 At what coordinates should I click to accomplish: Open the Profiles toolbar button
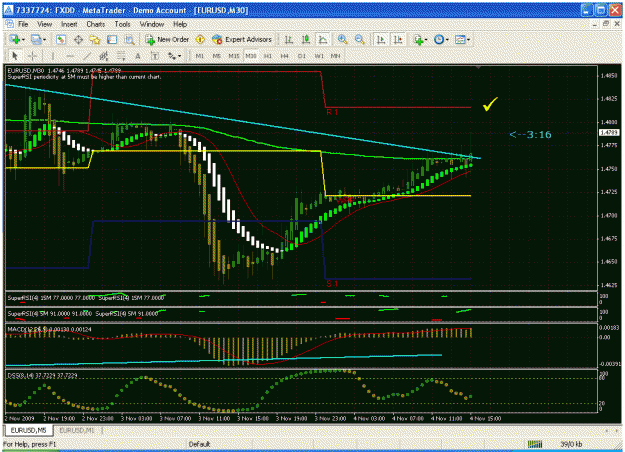point(38,39)
